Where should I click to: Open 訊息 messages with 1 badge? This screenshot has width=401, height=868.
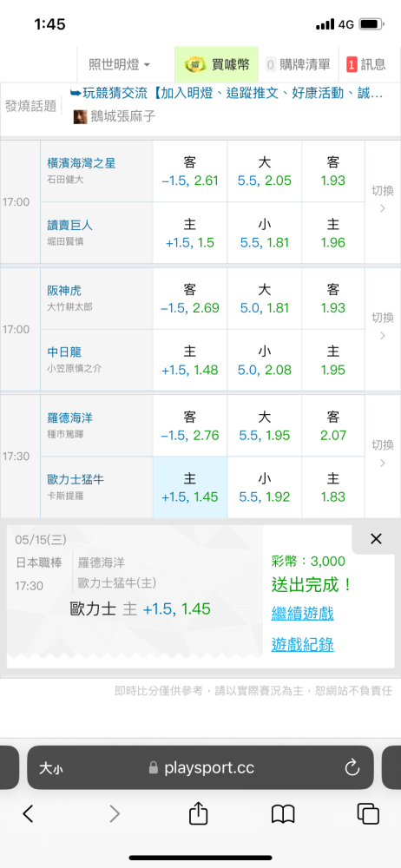pyautogui.click(x=366, y=64)
